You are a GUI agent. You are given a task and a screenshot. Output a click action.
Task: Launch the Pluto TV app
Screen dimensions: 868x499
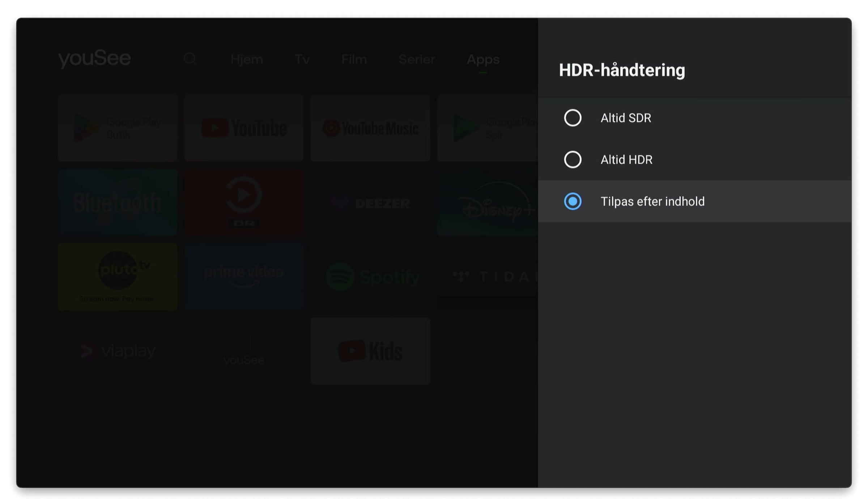[118, 277]
